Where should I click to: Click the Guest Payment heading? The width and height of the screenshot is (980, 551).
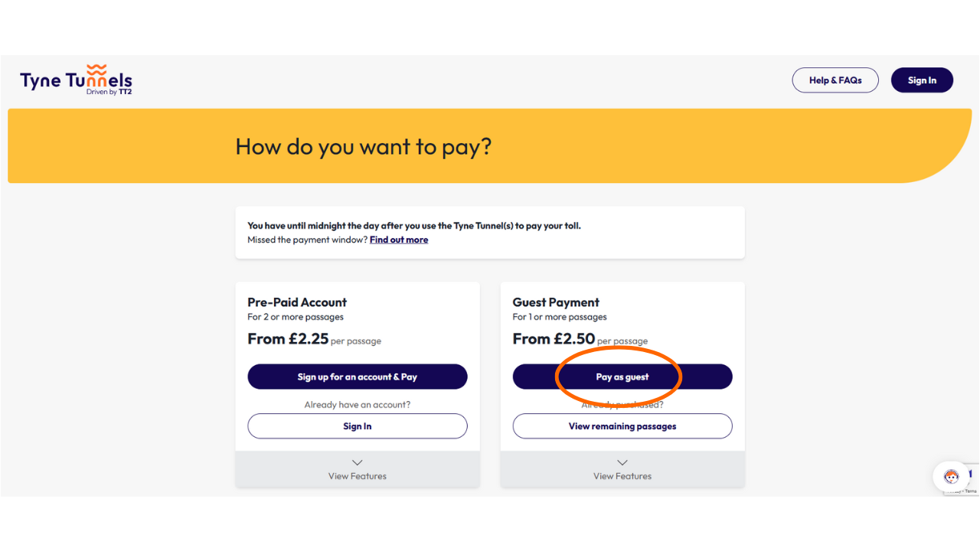(556, 302)
